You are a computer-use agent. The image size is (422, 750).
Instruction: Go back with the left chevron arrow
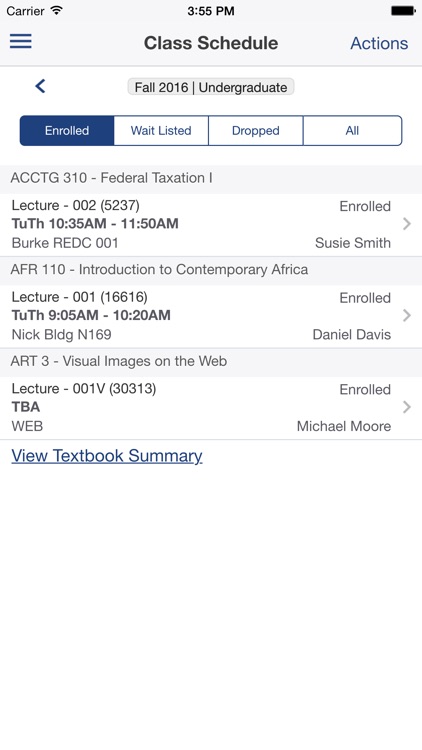point(40,86)
